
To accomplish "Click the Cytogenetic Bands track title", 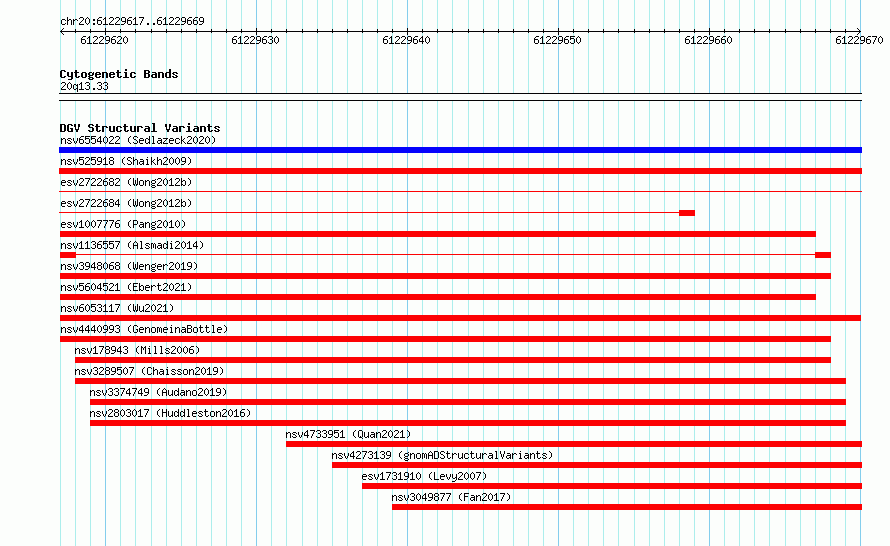I will [x=119, y=74].
